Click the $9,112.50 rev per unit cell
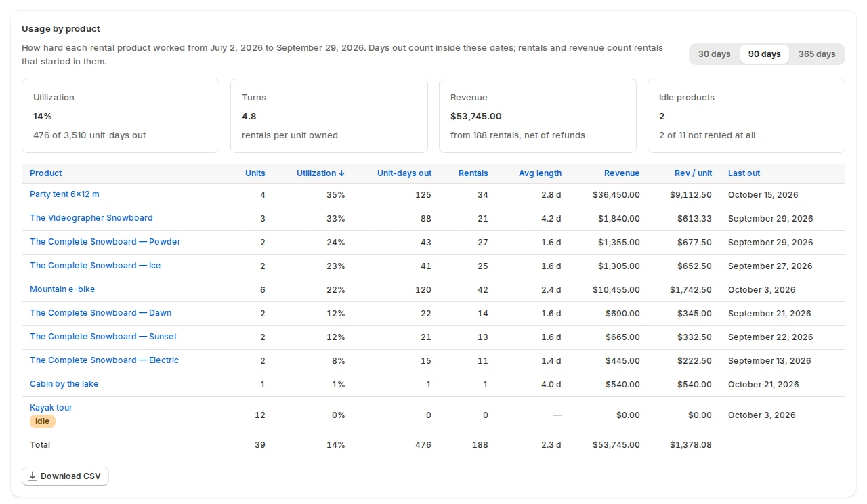The height and width of the screenshot is (504, 867). tap(691, 195)
